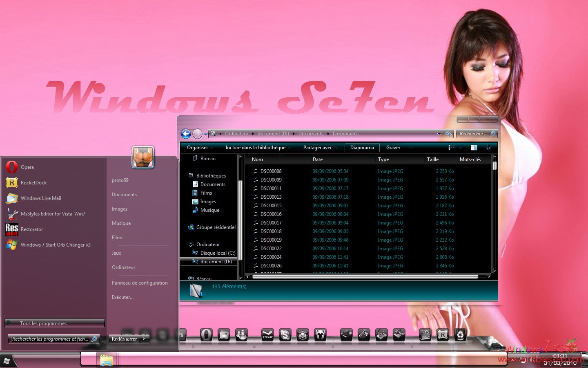Open the skull icon in the dock
The width and height of the screenshot is (588, 368).
(303, 335)
